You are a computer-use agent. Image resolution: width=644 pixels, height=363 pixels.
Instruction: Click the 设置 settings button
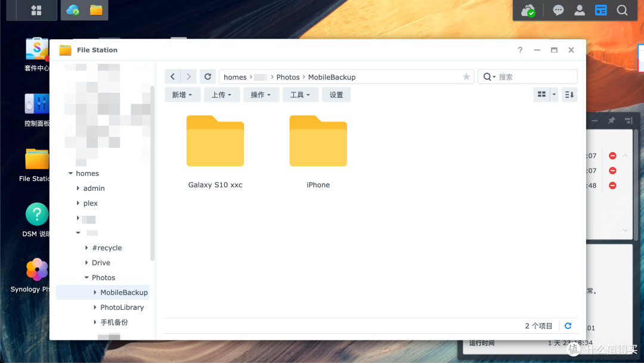[336, 94]
